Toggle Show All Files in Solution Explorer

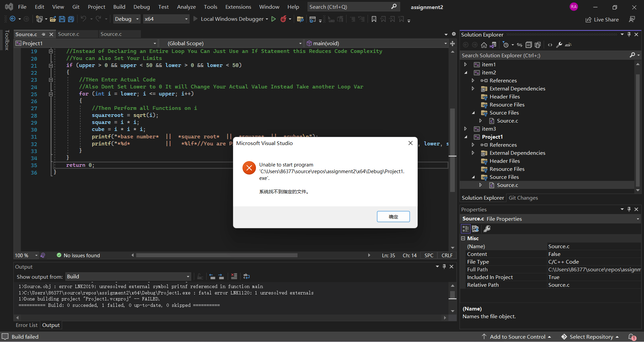tap(538, 45)
